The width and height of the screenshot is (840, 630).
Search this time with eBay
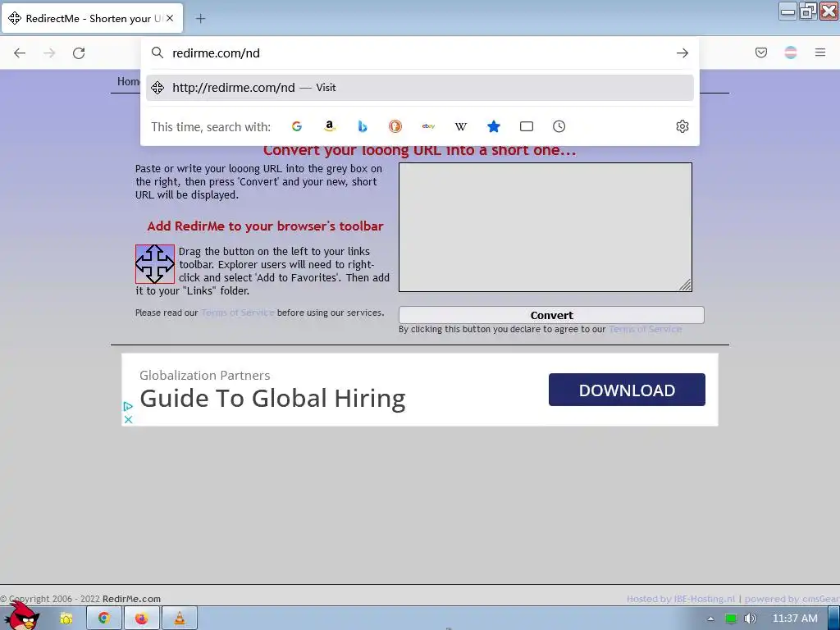click(428, 126)
